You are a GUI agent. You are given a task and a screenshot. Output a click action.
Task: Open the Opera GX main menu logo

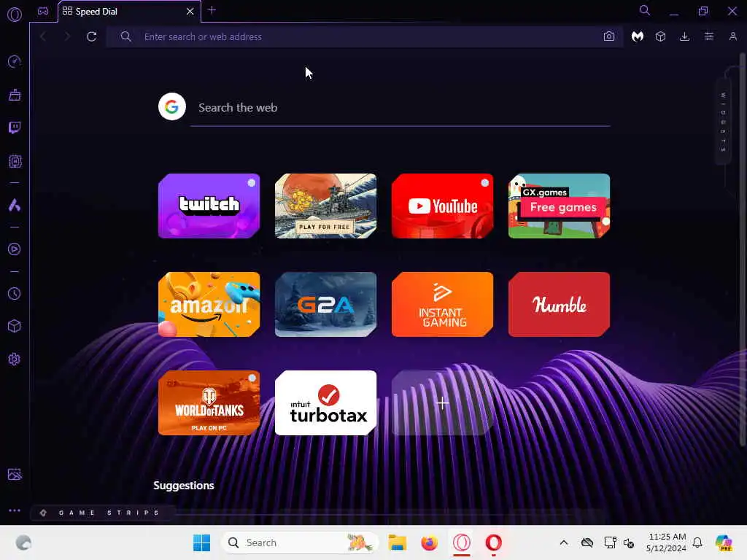15,15
